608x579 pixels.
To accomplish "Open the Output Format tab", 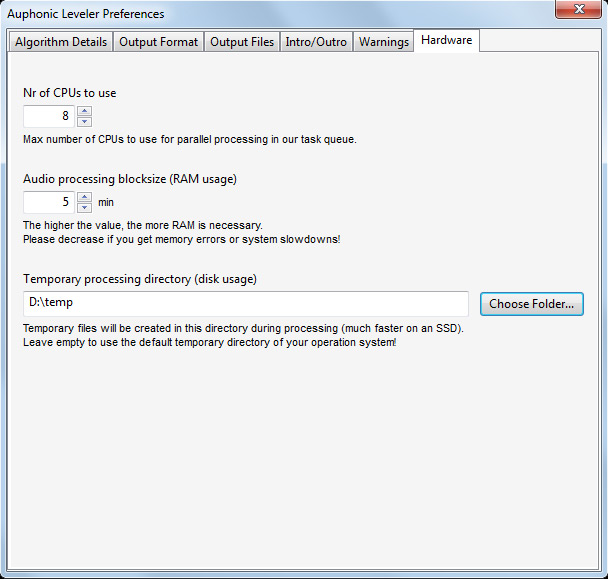I will click(159, 42).
